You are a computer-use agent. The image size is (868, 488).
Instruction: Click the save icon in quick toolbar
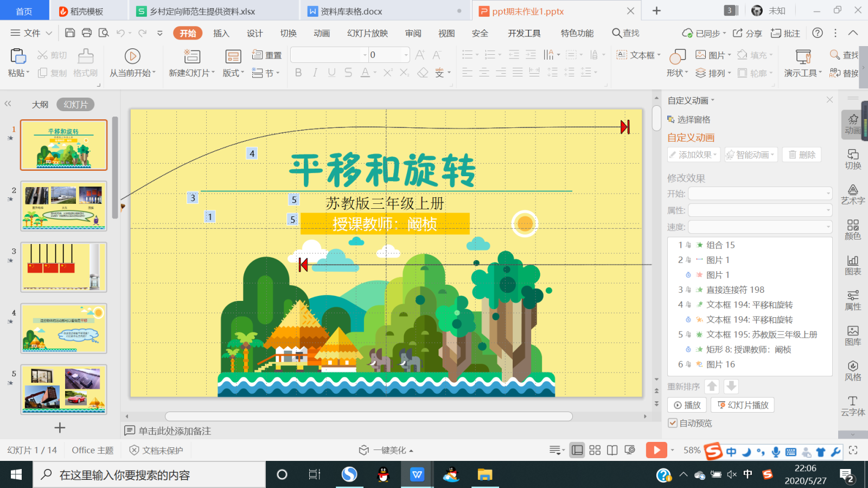(70, 33)
